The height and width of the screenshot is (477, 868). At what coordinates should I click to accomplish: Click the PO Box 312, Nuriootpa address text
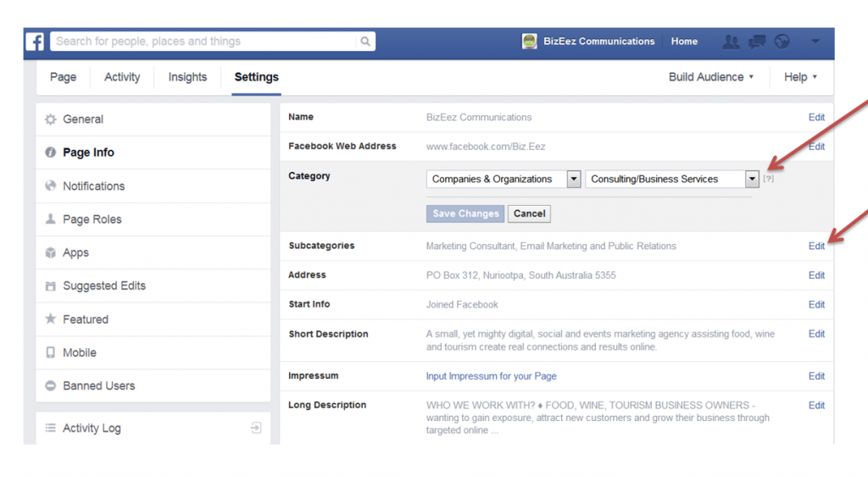[520, 275]
